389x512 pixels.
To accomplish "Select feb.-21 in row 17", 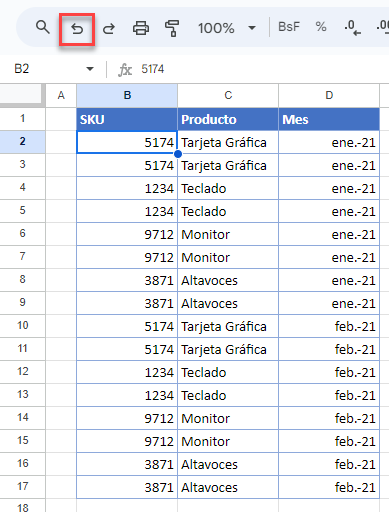I will (x=329, y=487).
